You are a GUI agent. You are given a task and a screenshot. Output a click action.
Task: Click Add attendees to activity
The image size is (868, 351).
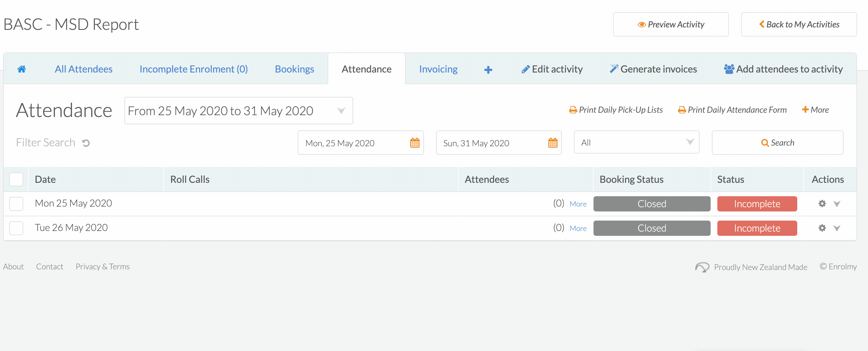(783, 69)
